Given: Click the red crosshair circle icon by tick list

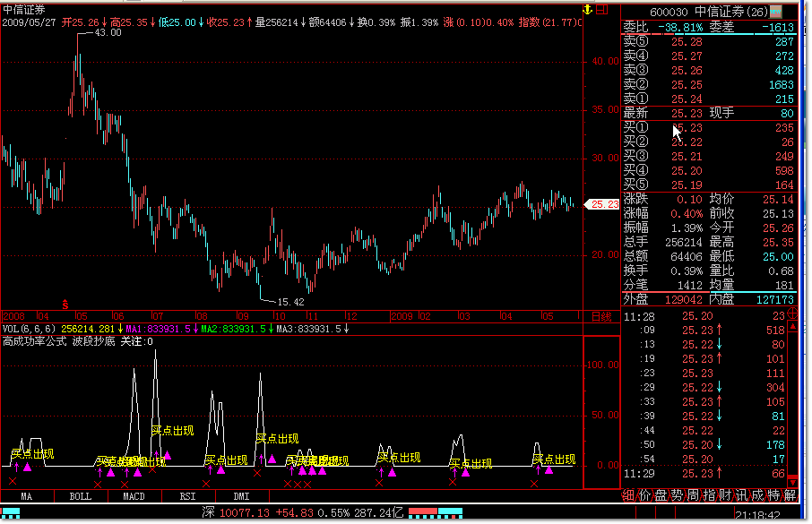Looking at the screenshot, I should coord(792,313).
